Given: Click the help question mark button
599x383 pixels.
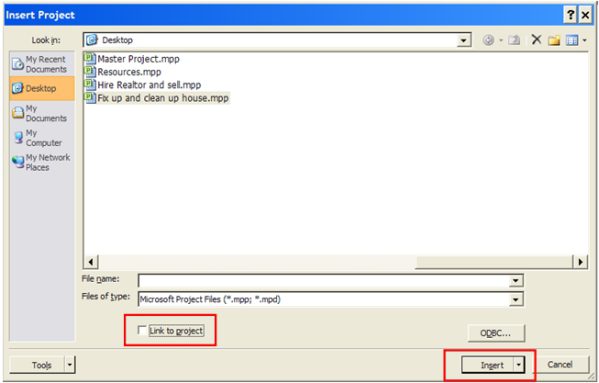Looking at the screenshot, I should click(570, 15).
